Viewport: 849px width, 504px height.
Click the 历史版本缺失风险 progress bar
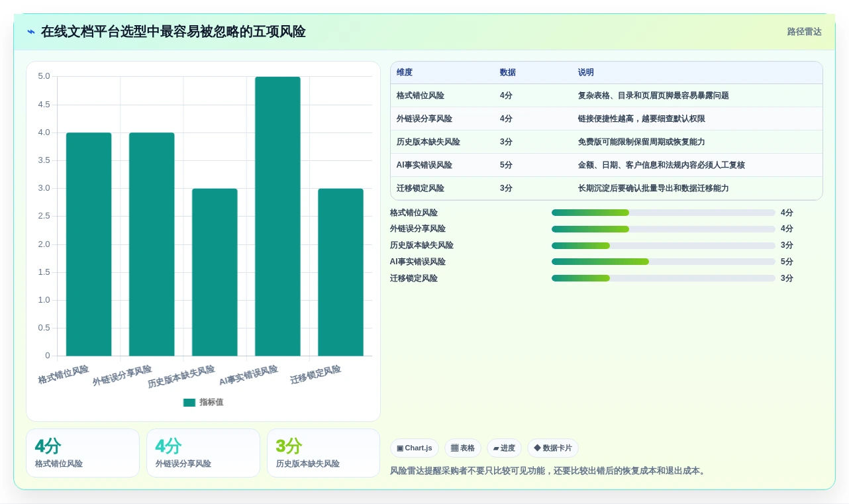coord(663,245)
